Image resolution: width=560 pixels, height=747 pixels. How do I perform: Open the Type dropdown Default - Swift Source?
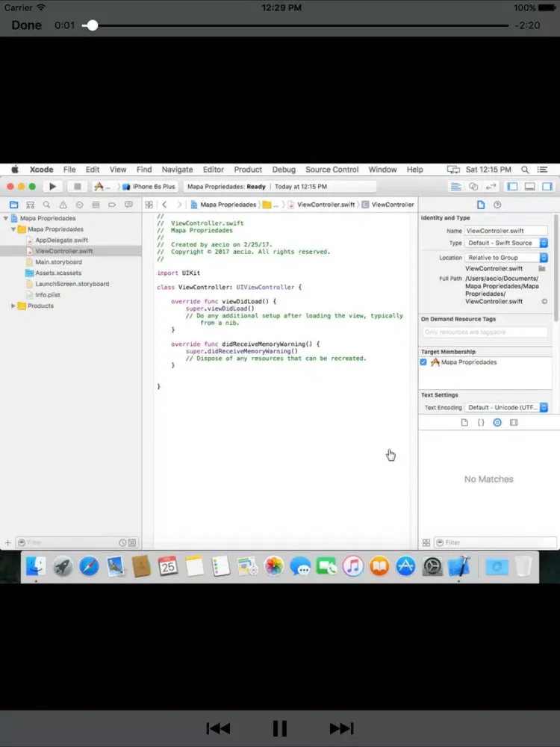pos(506,243)
